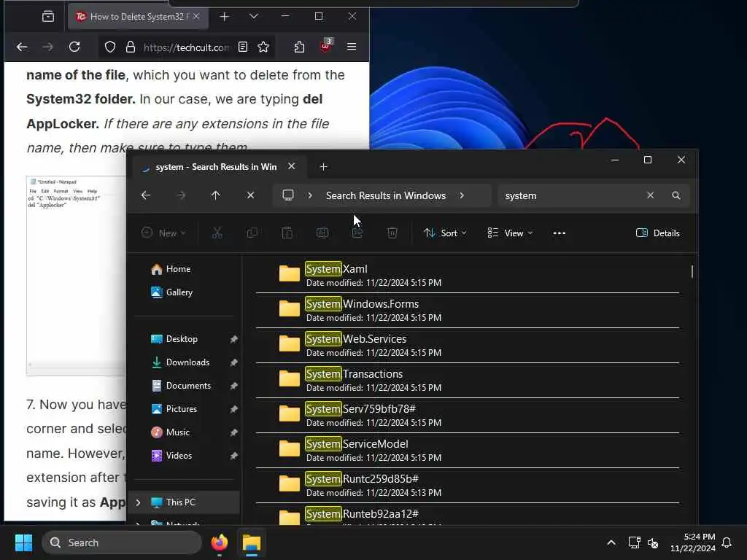Toggle the Details pane
747x560 pixels.
(658, 233)
